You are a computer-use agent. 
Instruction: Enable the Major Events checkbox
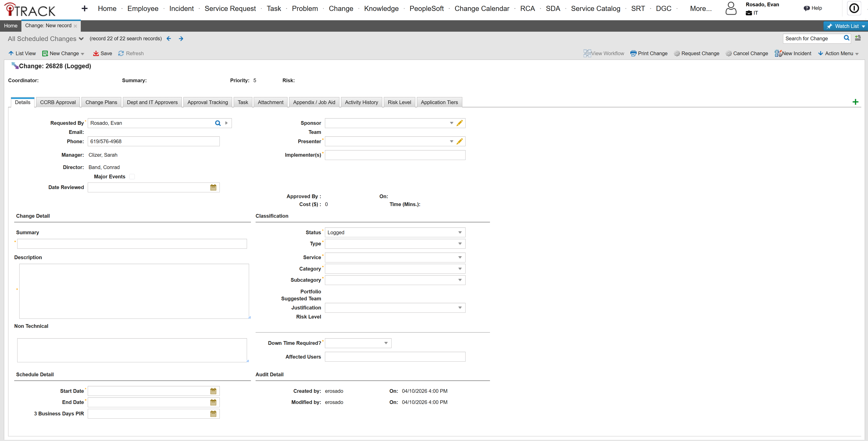(132, 176)
